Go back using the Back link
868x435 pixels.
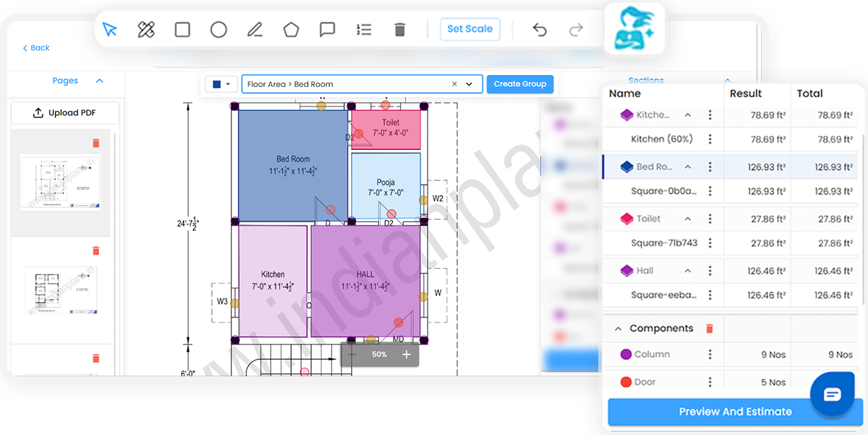tap(36, 47)
